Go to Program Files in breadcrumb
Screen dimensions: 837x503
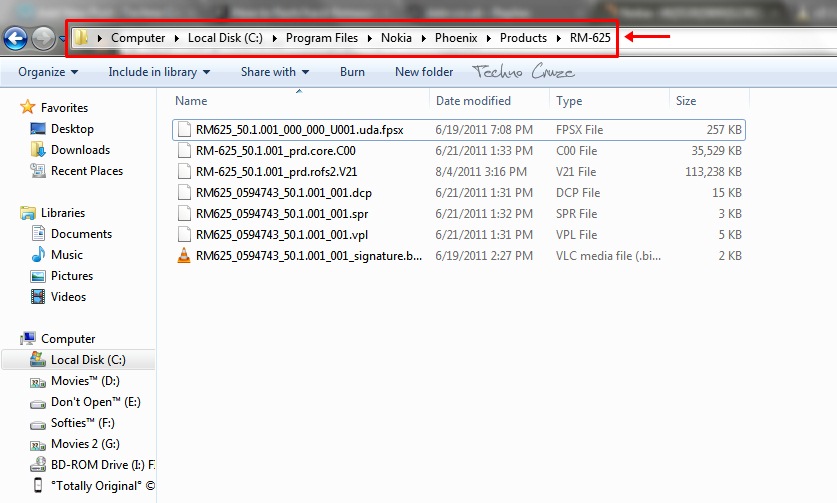(322, 38)
